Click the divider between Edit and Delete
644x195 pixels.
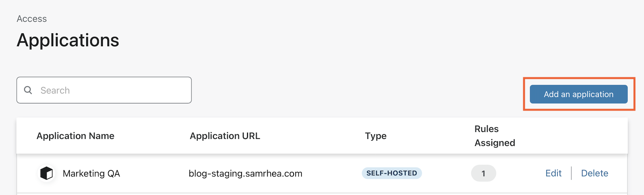click(x=571, y=173)
